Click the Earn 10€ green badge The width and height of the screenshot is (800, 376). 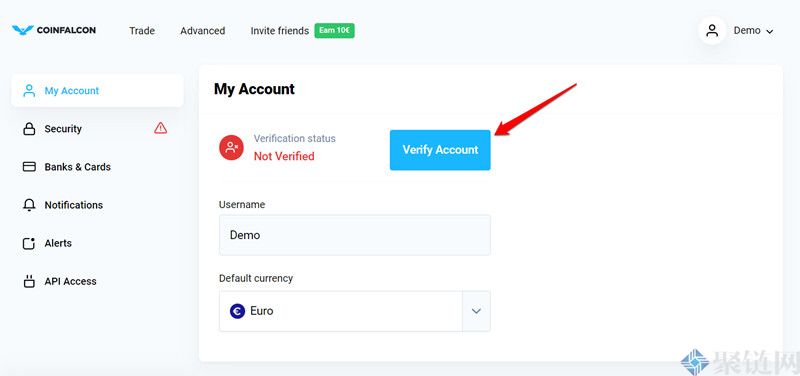tap(334, 31)
